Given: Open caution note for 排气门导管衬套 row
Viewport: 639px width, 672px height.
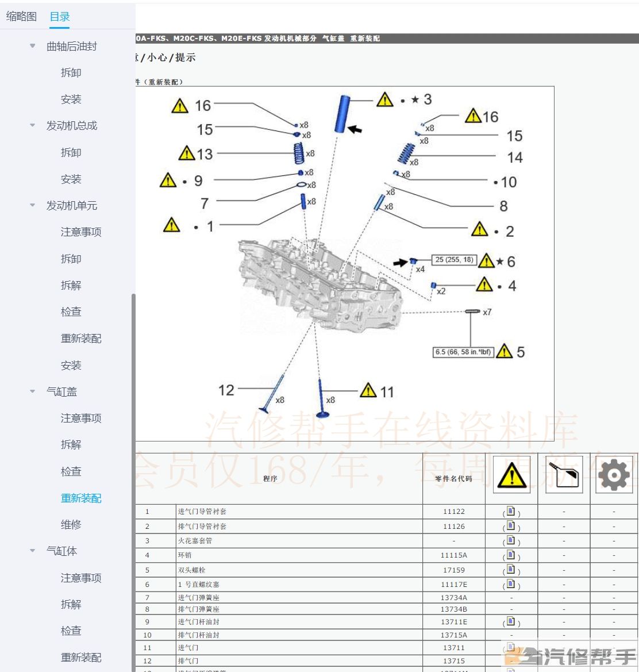Looking at the screenshot, I should tap(510, 525).
